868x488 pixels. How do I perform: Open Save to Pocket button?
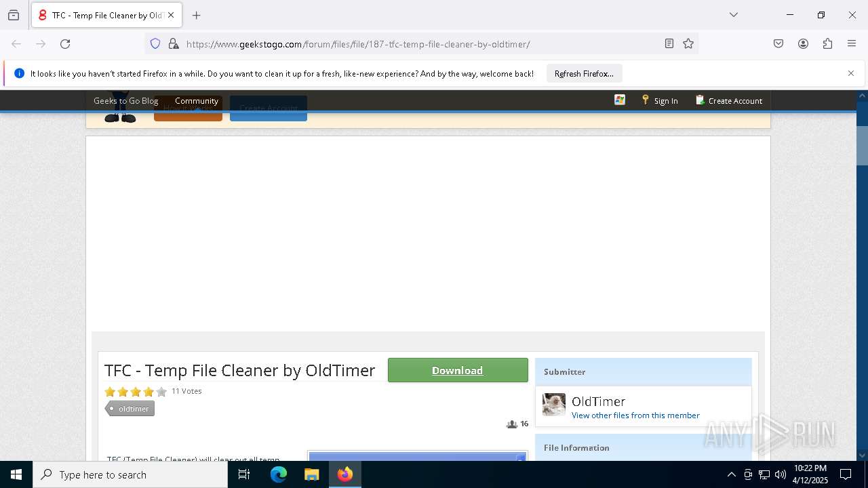(x=778, y=44)
